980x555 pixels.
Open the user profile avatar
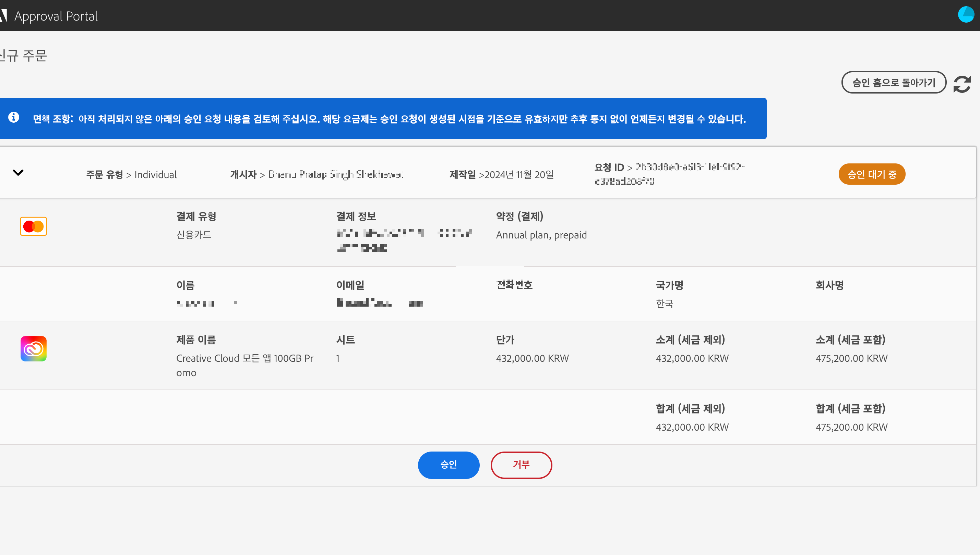click(x=966, y=14)
